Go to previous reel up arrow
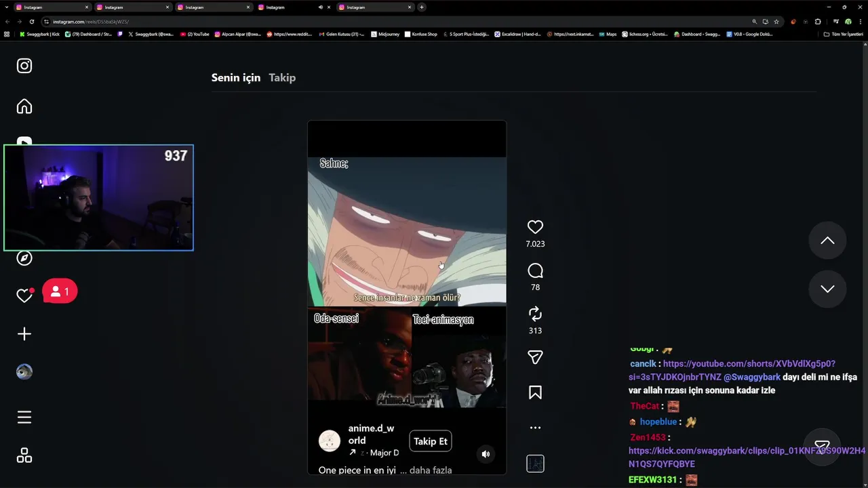The image size is (868, 488). 827,241
